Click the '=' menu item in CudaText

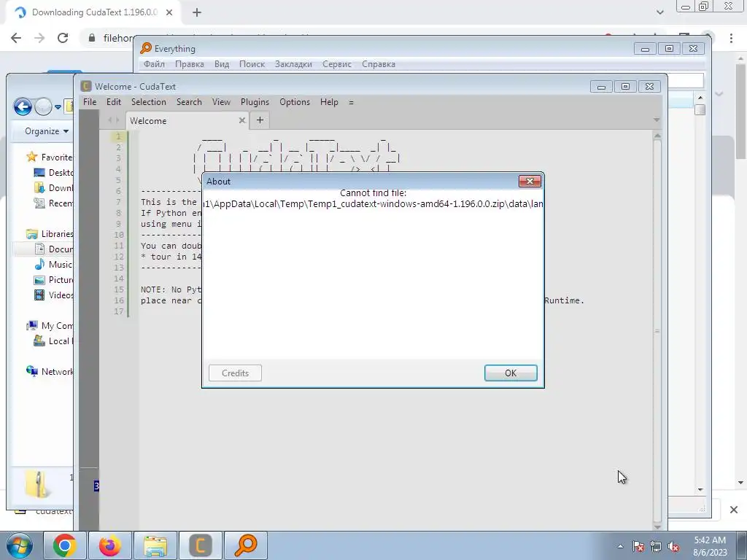click(x=351, y=102)
